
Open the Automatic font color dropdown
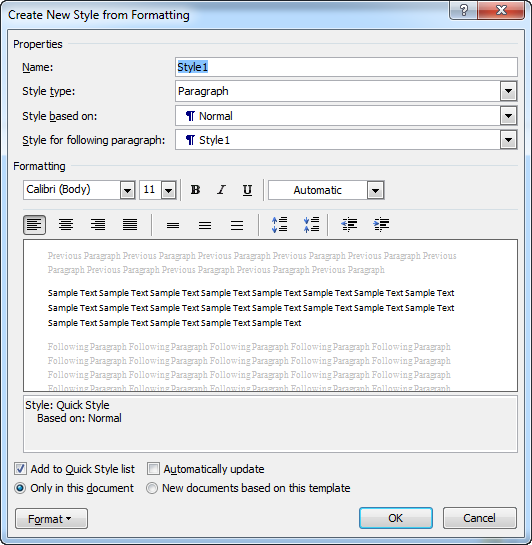[375, 190]
